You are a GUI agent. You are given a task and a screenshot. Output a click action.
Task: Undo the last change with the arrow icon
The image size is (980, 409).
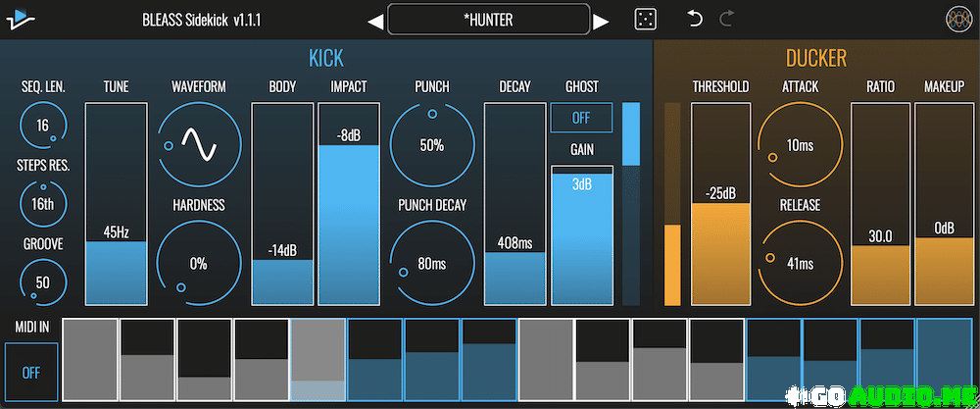(695, 20)
